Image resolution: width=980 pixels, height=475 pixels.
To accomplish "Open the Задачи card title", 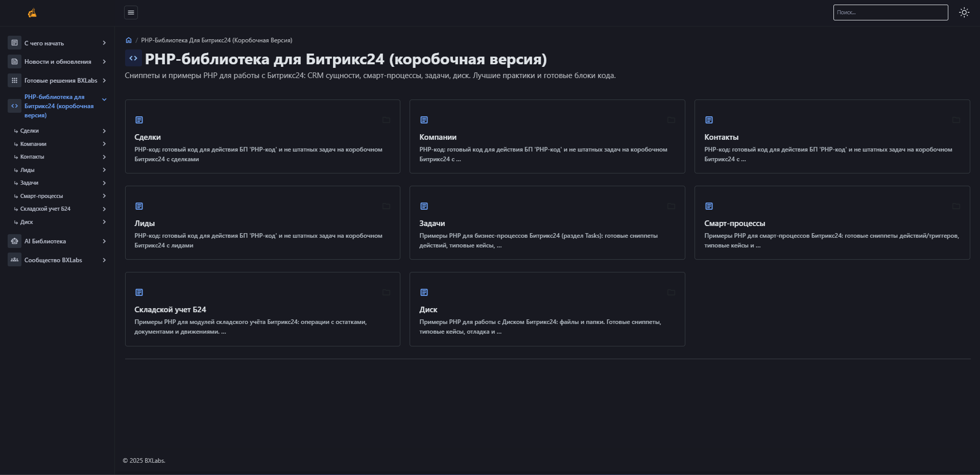I will coord(432,223).
